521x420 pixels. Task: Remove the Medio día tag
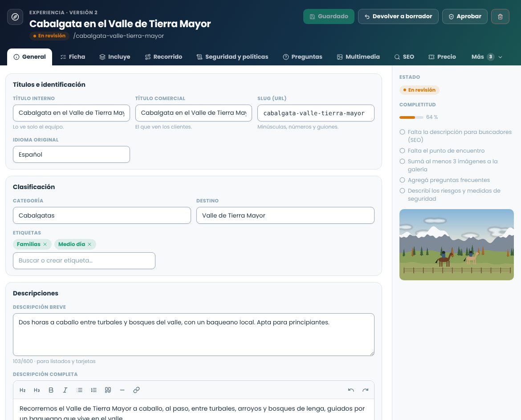90,244
